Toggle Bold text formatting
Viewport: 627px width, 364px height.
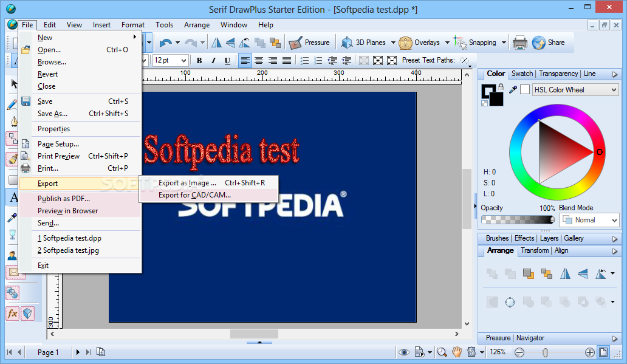pos(199,60)
